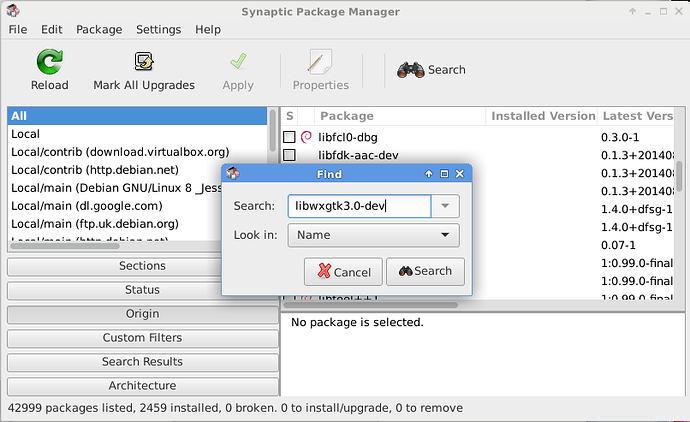The image size is (690, 422).
Task: Click the package list vertical scrollbar
Action: (x=680, y=176)
